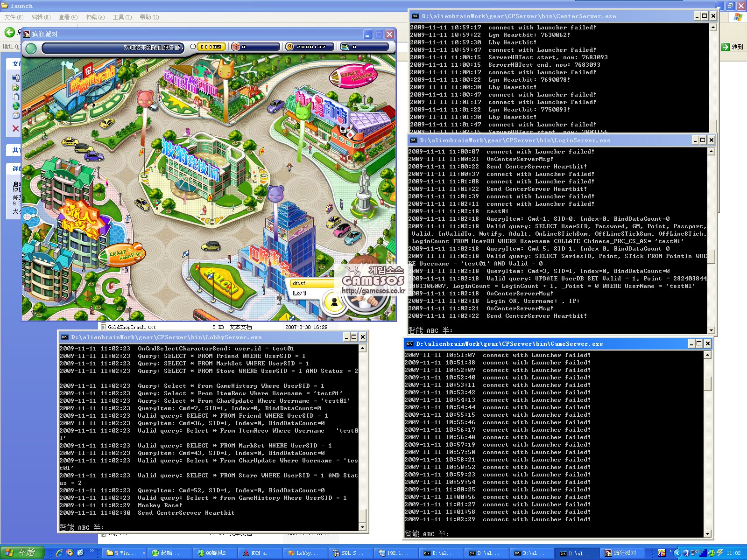The width and height of the screenshot is (747, 560).
Task: Click the pink bear head balloon marker
Action: click(145, 99)
